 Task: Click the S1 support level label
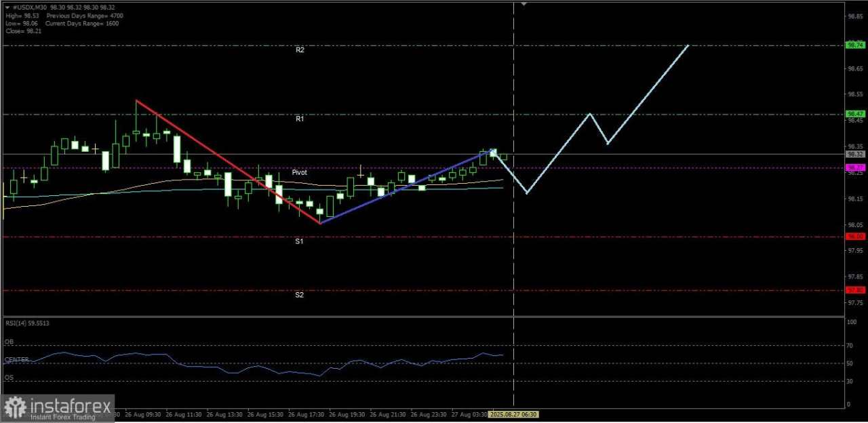click(299, 241)
